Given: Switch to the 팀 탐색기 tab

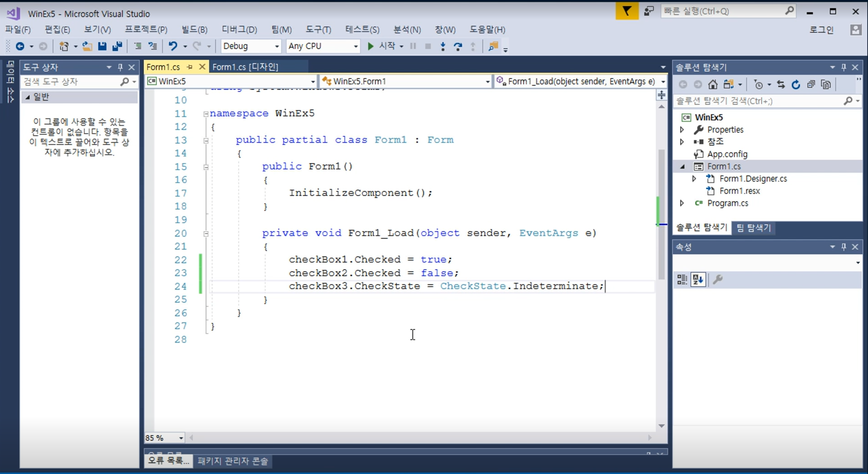Looking at the screenshot, I should [754, 227].
